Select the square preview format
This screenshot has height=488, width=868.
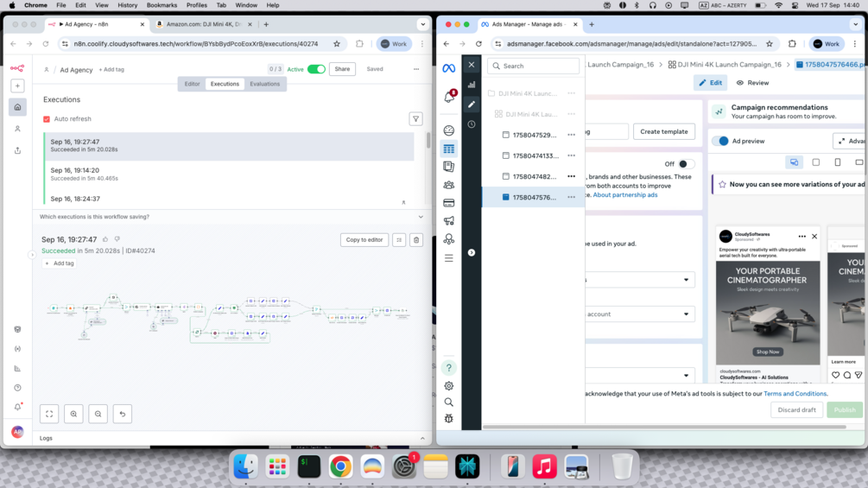816,162
